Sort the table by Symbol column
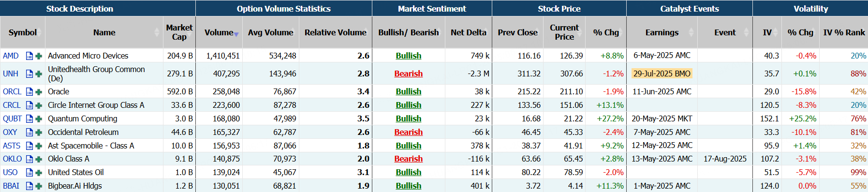The width and height of the screenshot is (868, 192). 23,32
